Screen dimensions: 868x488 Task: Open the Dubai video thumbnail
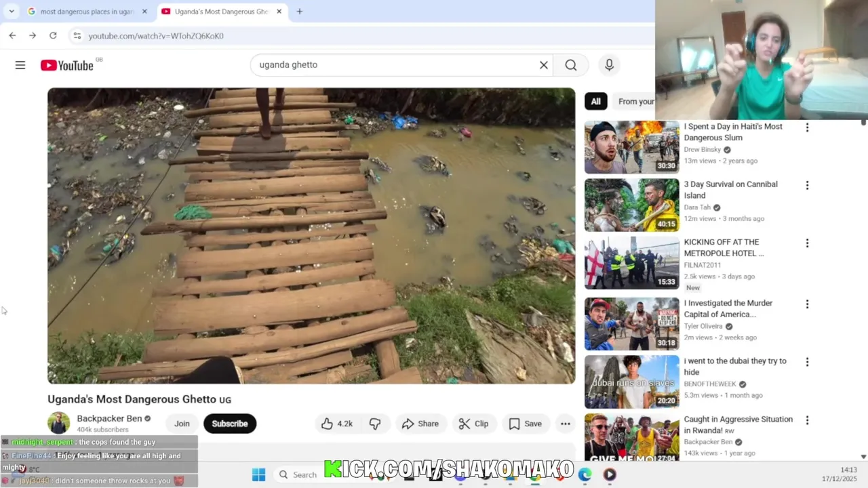pos(631,382)
